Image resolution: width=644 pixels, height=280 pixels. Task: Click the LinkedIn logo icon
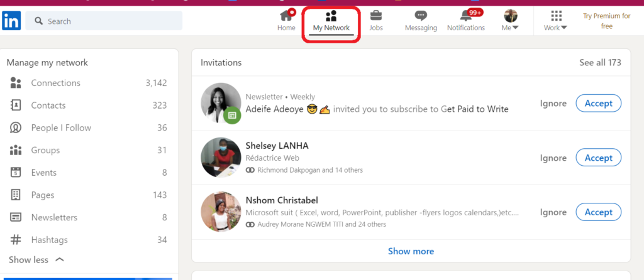(x=11, y=21)
